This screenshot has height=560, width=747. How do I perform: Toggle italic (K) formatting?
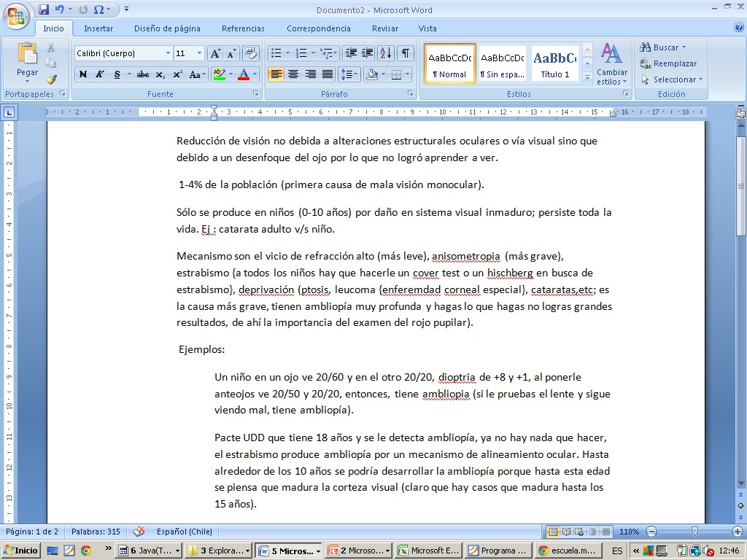(100, 74)
